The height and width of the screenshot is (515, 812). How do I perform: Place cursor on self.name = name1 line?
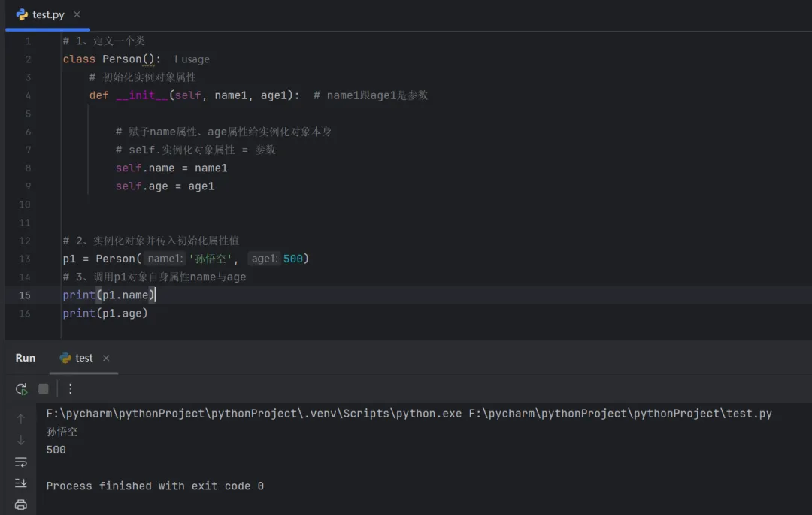171,168
